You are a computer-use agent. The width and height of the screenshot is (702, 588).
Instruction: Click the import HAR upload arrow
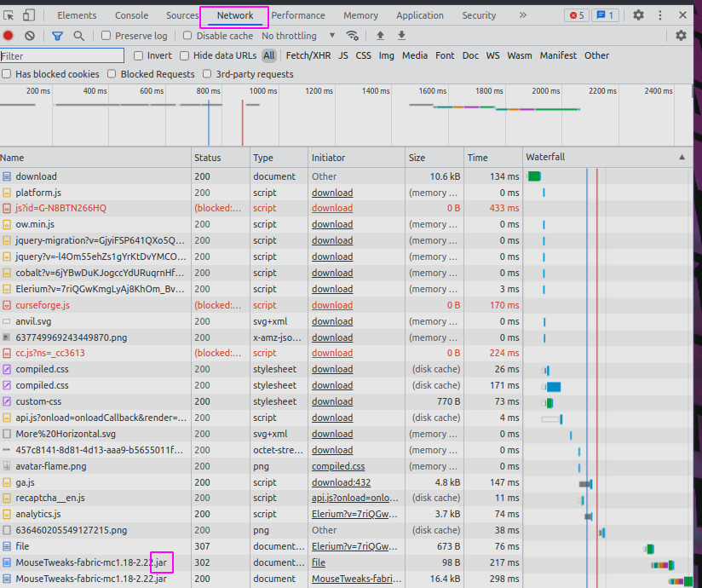(380, 36)
